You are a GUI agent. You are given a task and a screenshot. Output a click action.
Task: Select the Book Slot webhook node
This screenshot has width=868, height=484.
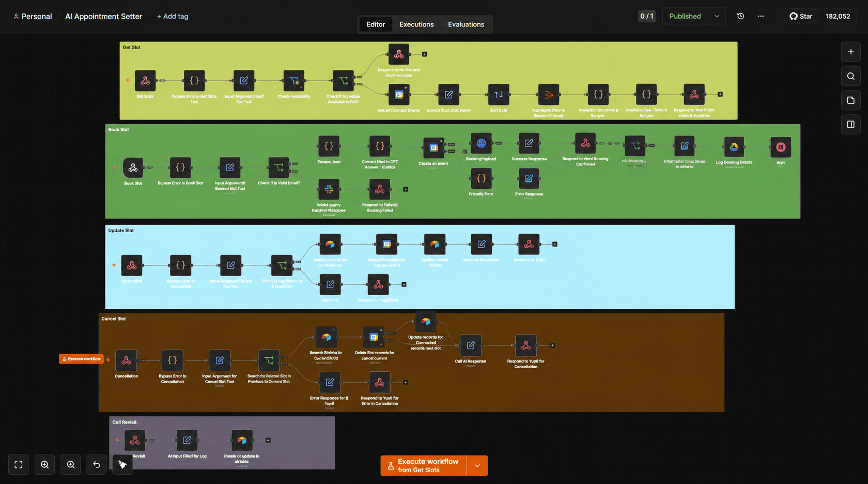tap(133, 168)
